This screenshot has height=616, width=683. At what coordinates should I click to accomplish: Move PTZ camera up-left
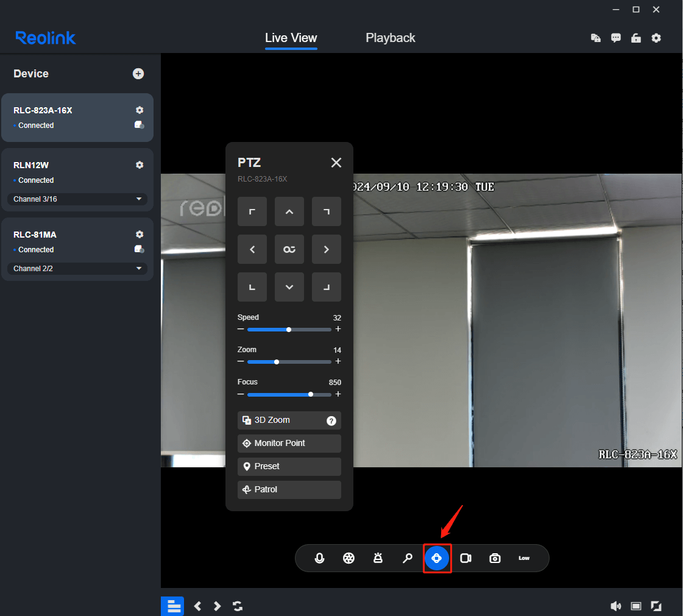pyautogui.click(x=252, y=211)
